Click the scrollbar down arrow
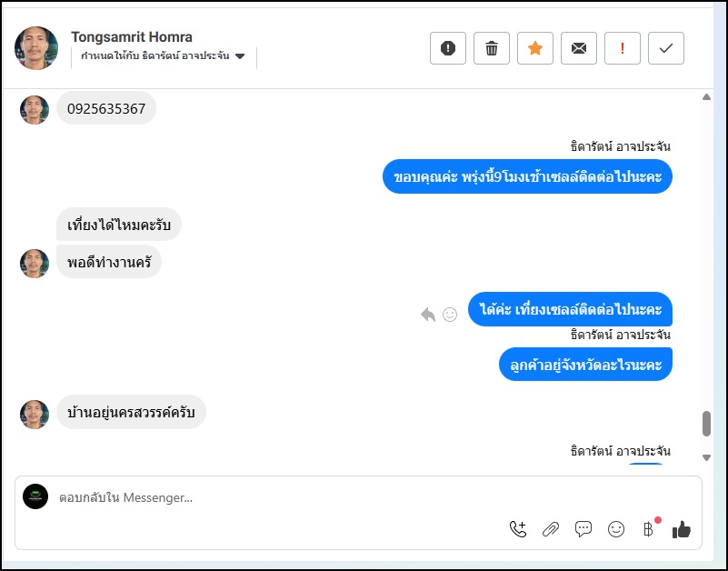 [707, 457]
